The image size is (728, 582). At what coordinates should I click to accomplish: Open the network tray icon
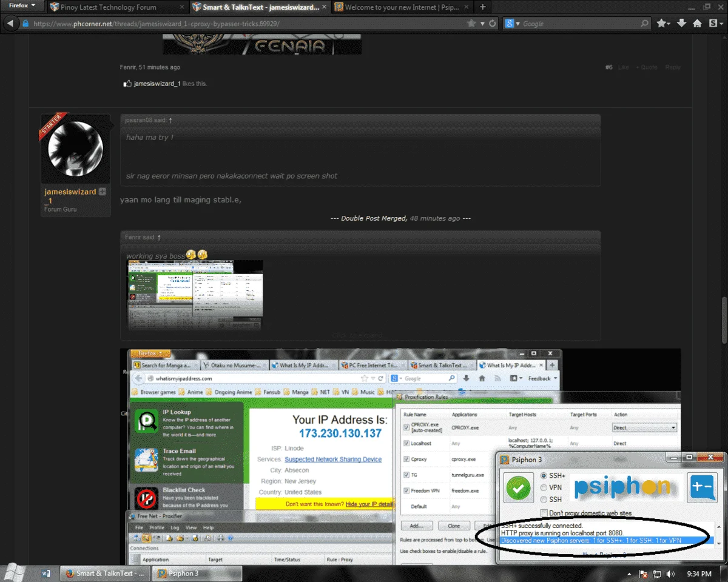pyautogui.click(x=657, y=574)
